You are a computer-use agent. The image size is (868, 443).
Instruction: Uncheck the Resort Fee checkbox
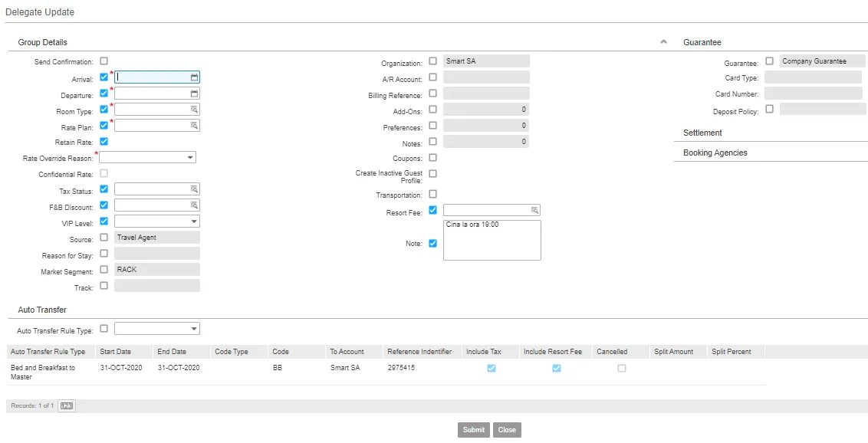point(433,210)
